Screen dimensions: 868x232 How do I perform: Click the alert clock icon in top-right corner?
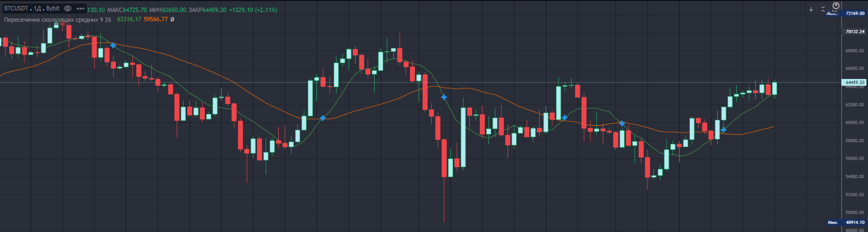tap(836, 6)
